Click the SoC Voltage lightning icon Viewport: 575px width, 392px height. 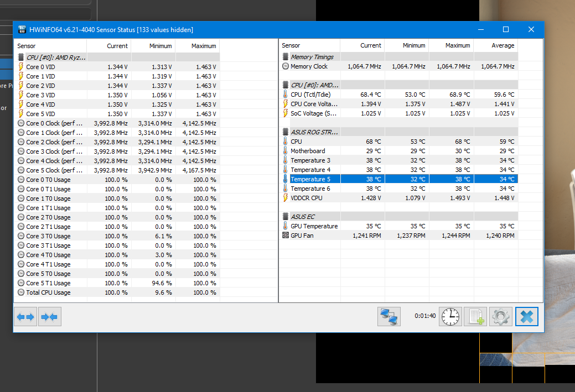(286, 113)
